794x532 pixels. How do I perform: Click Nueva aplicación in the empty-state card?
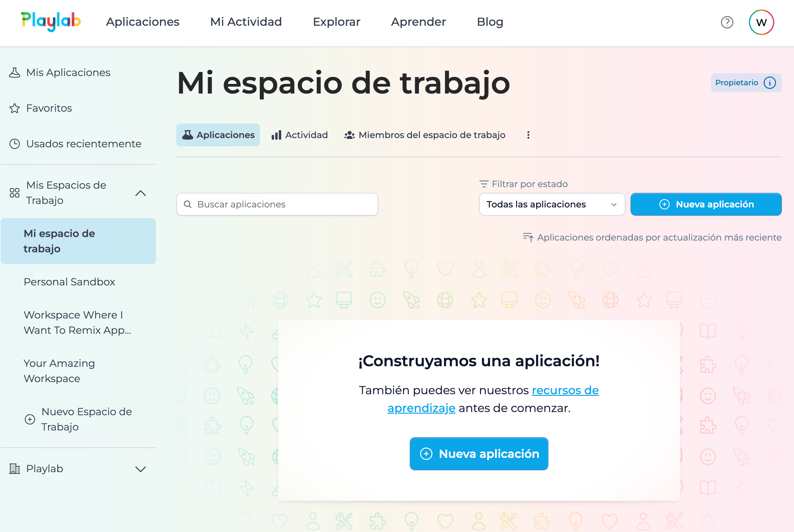point(479,454)
